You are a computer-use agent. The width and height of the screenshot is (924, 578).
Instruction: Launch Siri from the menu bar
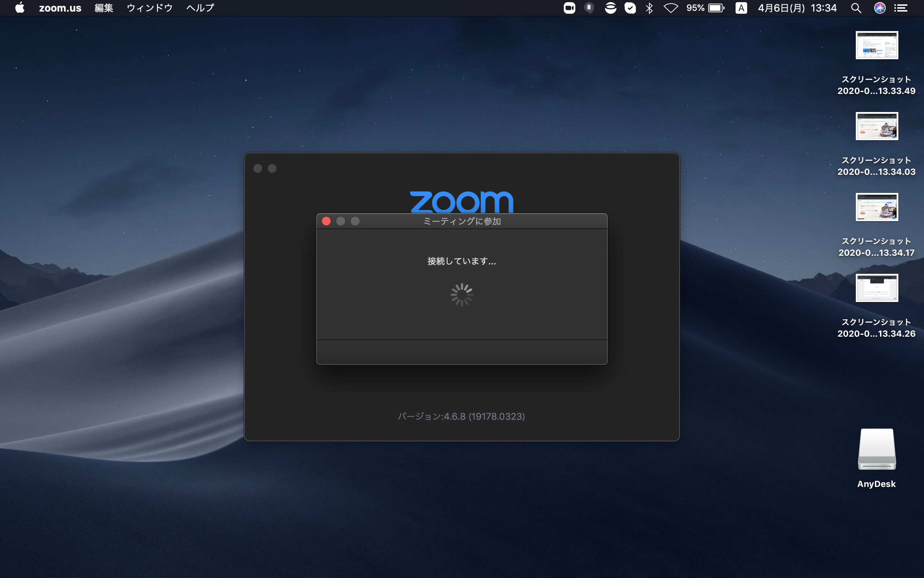[880, 8]
